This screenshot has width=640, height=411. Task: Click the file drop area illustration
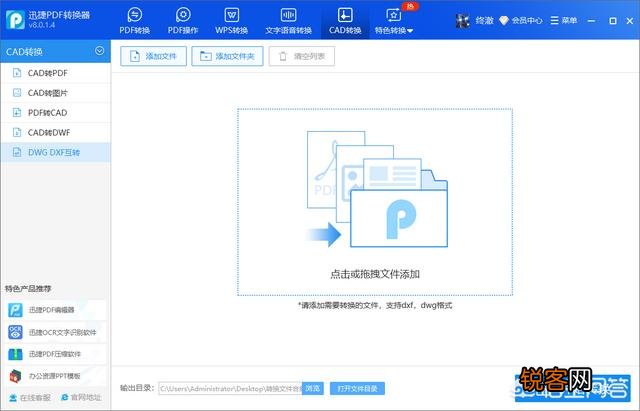click(x=377, y=189)
